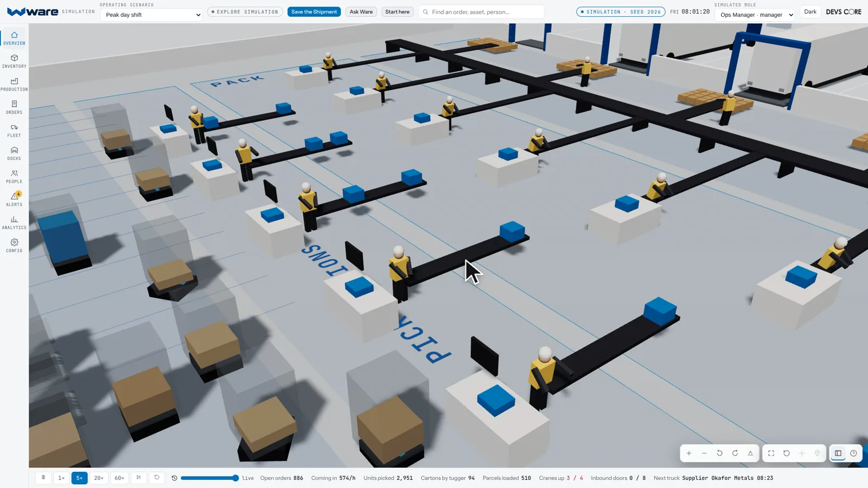Screen dimensions: 868x488
Task: Click the timeline history slider track
Action: (209, 478)
